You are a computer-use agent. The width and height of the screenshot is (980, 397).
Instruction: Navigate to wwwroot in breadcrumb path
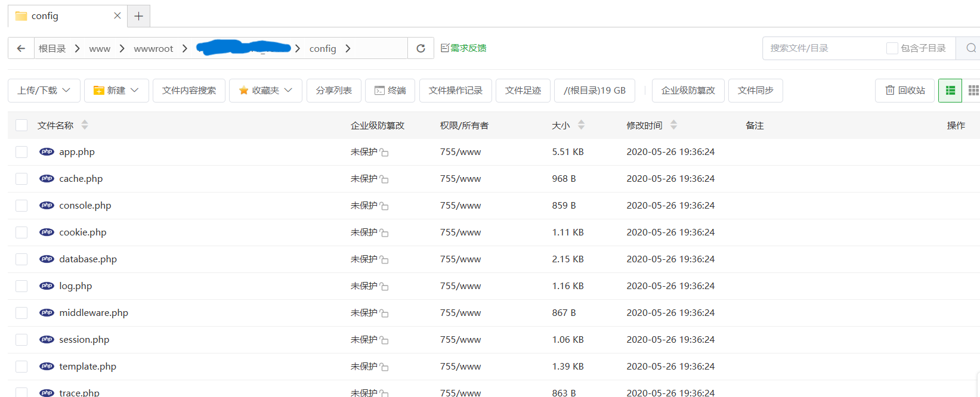coord(153,49)
